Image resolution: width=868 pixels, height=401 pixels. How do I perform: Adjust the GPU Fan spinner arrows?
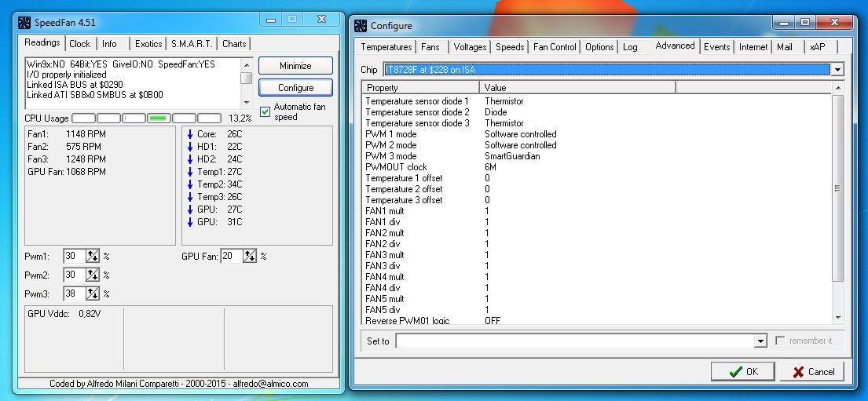pos(251,256)
